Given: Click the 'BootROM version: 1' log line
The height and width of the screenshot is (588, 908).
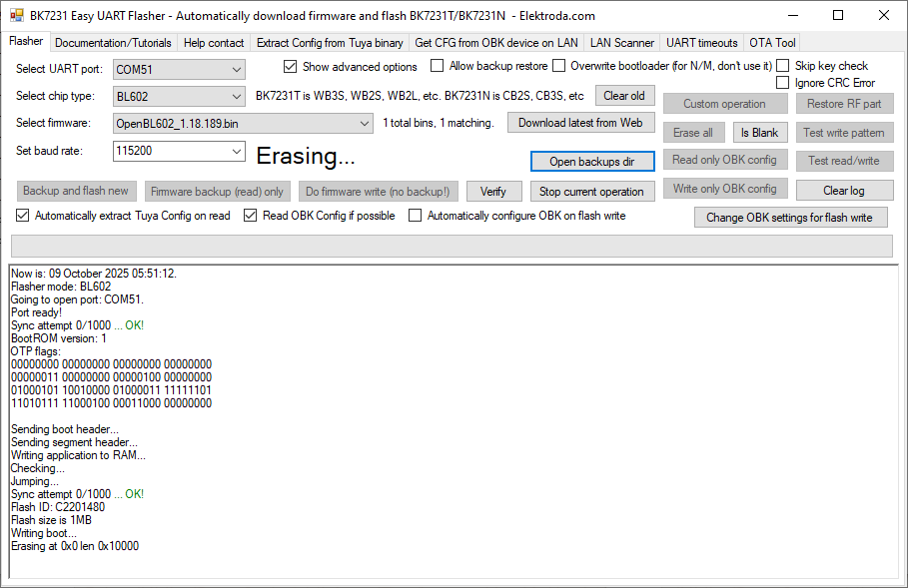Looking at the screenshot, I should pos(59,338).
